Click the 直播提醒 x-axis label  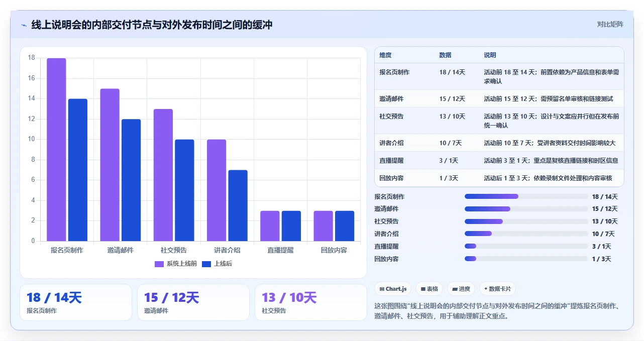pos(280,250)
